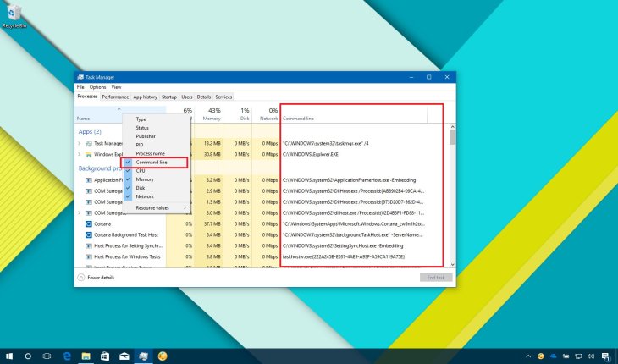
Task: Switch to the Services tab
Action: (223, 97)
